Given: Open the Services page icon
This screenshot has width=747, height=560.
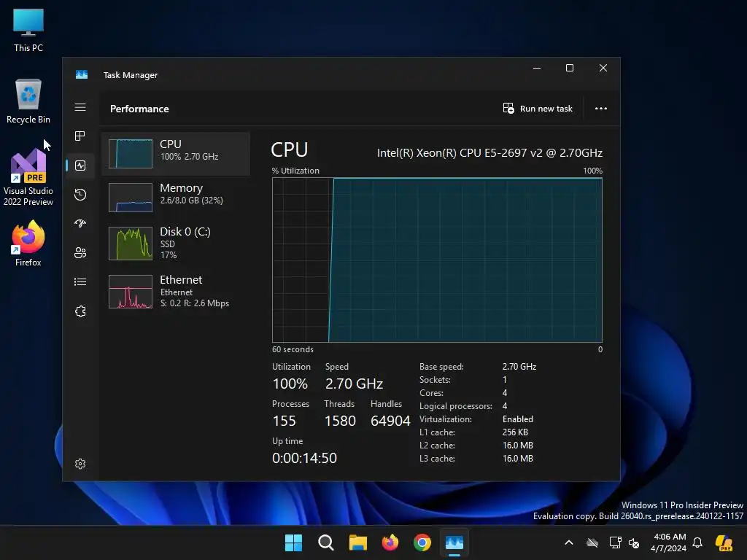Looking at the screenshot, I should point(80,311).
